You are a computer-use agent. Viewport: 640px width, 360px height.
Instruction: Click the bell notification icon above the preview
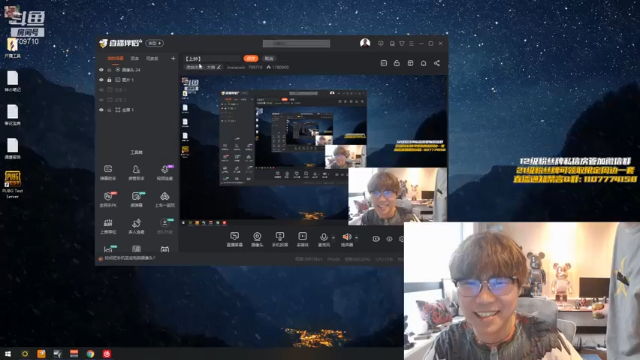pyautogui.click(x=423, y=63)
